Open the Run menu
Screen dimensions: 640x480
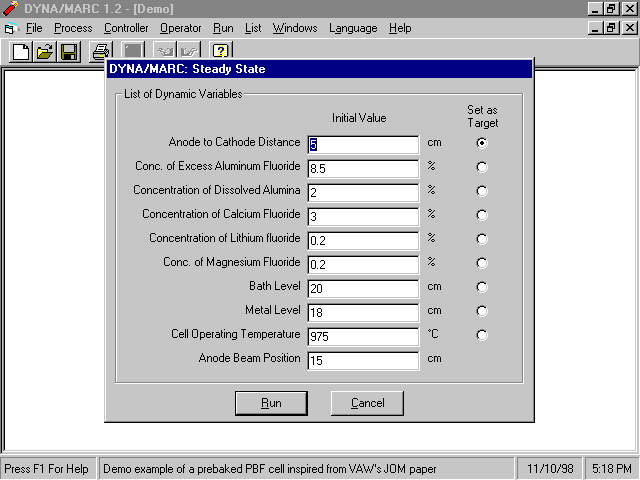pos(223,28)
